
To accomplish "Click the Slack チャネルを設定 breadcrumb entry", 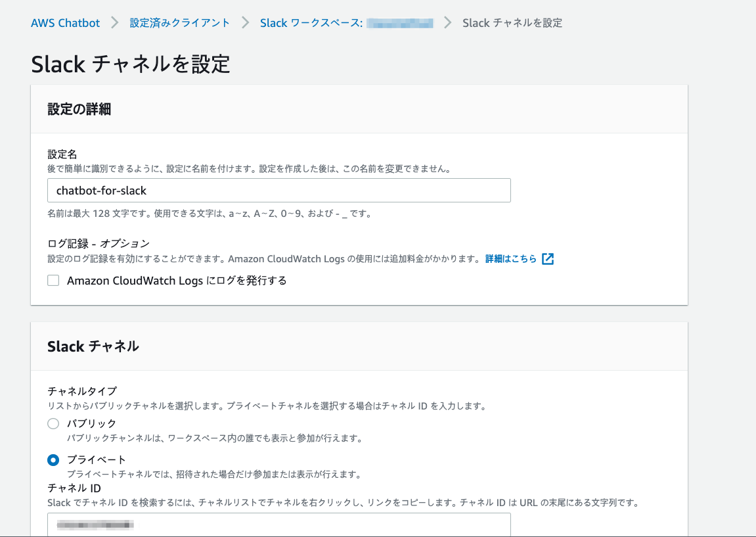I will point(512,22).
